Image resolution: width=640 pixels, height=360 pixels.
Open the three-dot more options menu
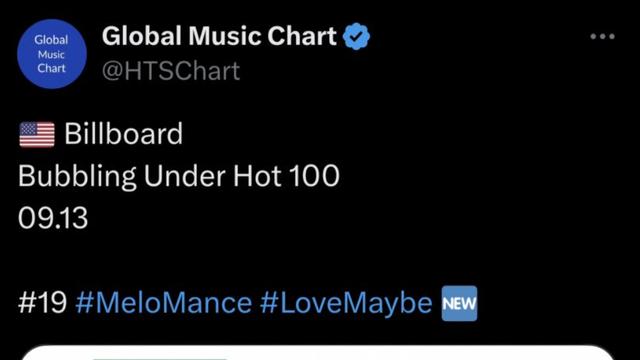pyautogui.click(x=602, y=36)
